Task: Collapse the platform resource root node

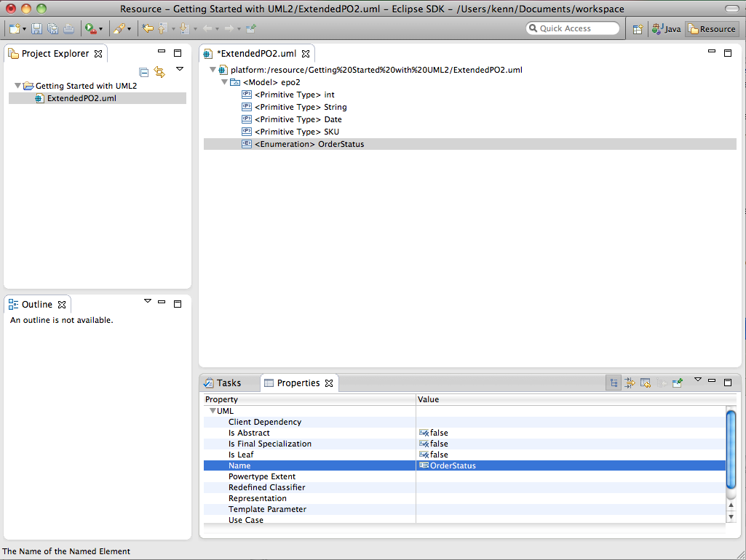Action: pos(213,70)
